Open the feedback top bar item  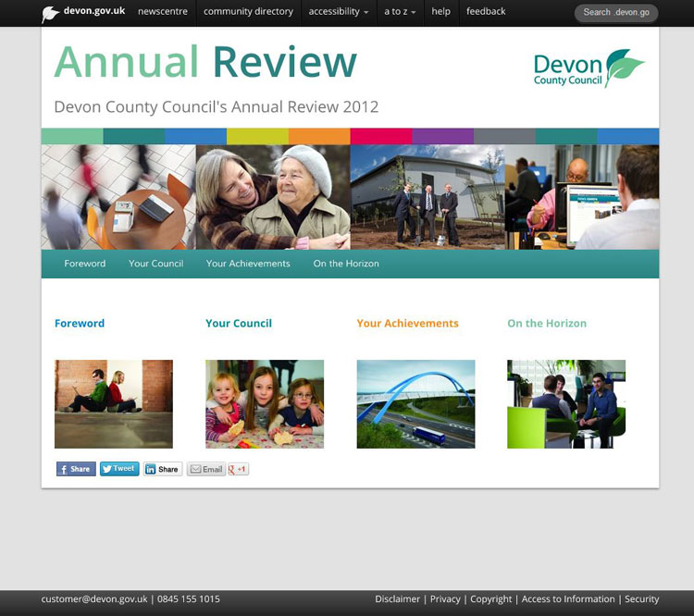(x=486, y=11)
